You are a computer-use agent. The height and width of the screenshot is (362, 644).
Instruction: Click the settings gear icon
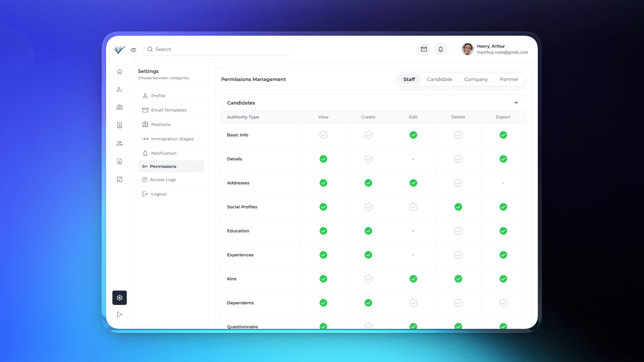pos(119,298)
